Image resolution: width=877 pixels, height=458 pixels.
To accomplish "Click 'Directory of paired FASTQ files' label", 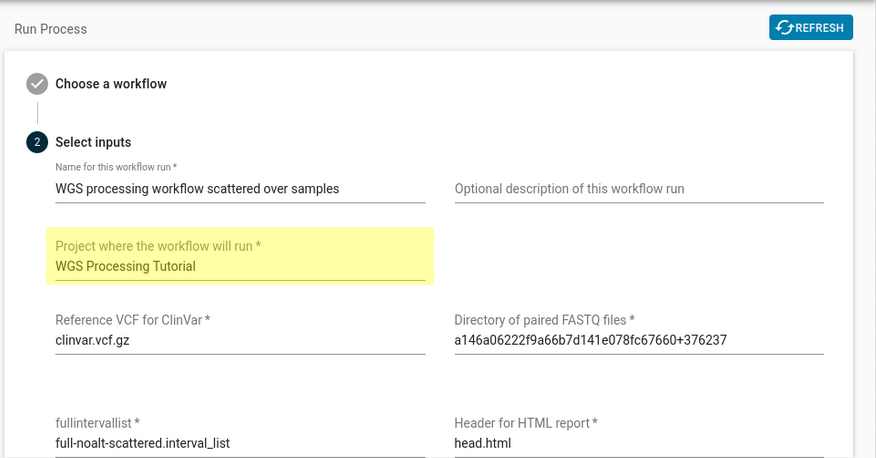I will pyautogui.click(x=545, y=320).
